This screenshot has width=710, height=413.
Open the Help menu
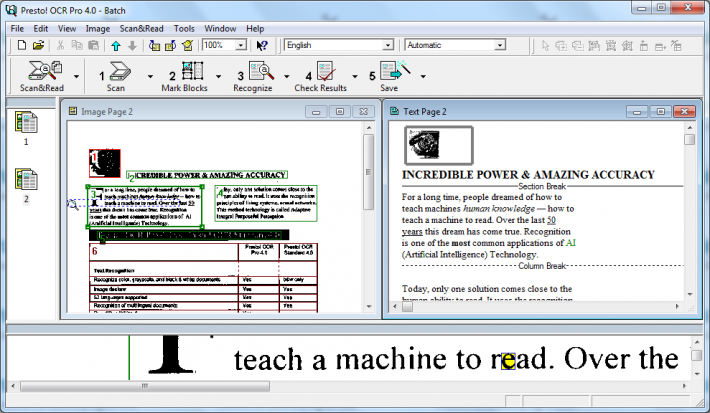[x=255, y=29]
